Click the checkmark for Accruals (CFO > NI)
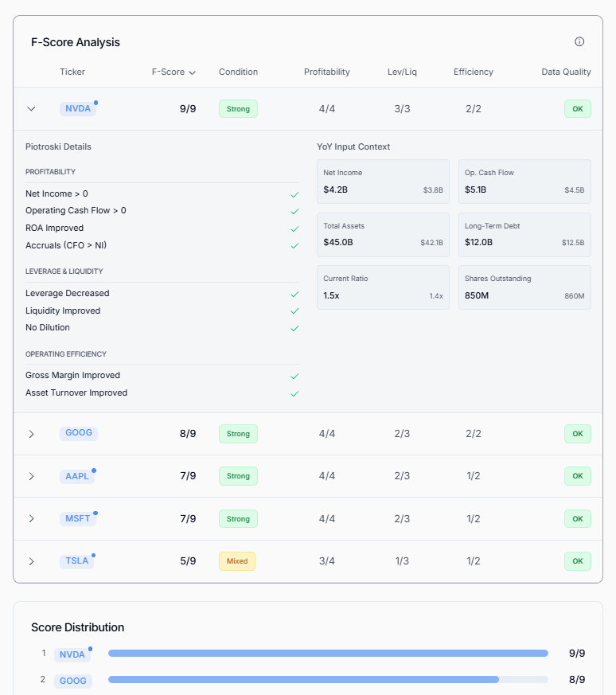This screenshot has width=616, height=695. (x=294, y=245)
